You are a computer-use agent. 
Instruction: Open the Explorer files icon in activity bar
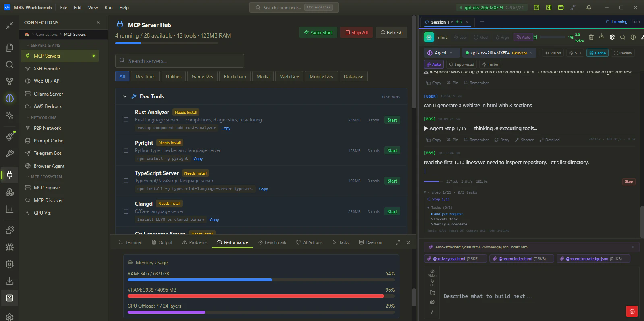click(10, 48)
